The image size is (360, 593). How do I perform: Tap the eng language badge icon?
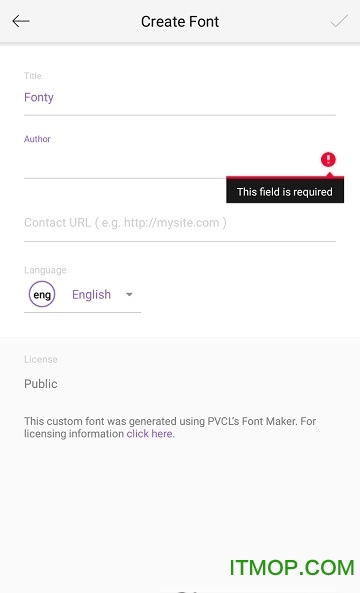(x=42, y=294)
